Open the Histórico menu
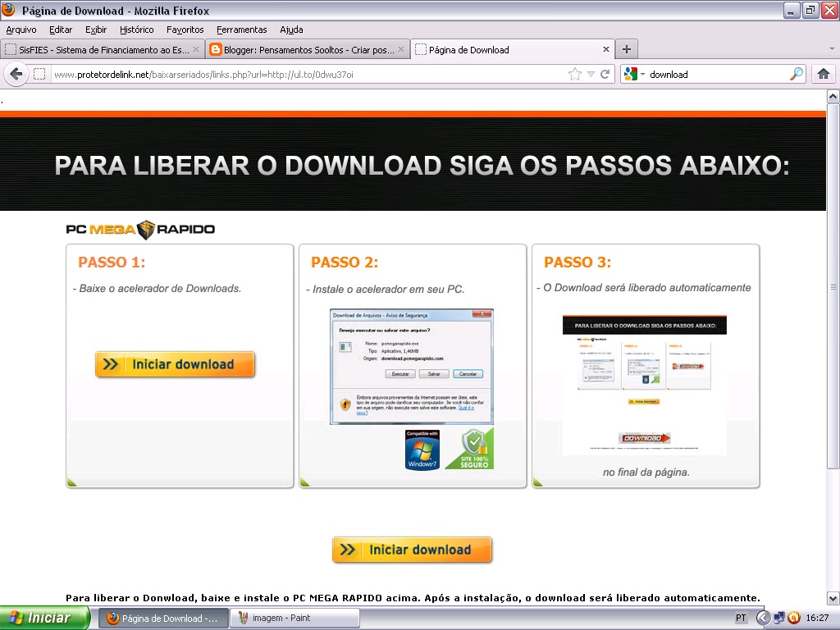 [137, 30]
